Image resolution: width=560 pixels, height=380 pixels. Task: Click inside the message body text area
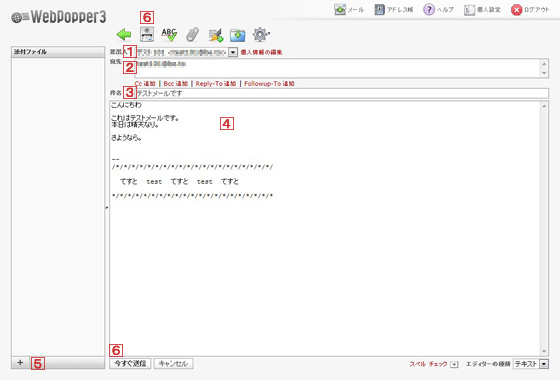[x=325, y=228]
